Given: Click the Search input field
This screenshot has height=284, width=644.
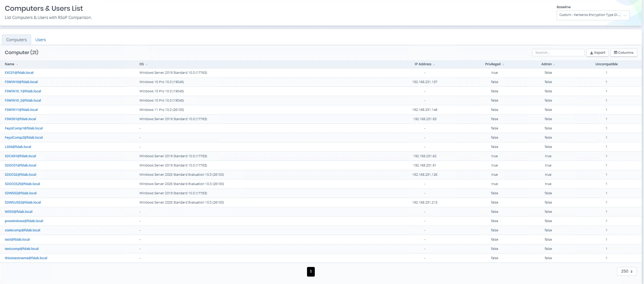Looking at the screenshot, I should (558, 53).
